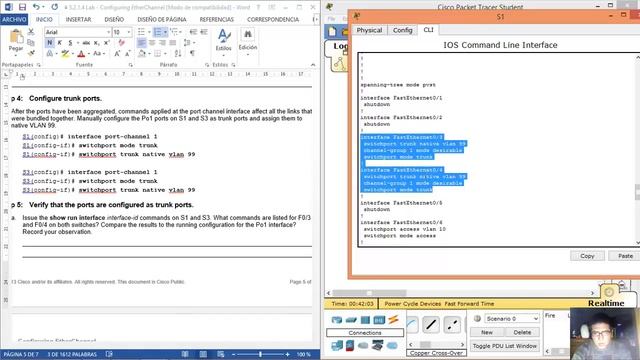
Task: Apply the red font color
Action: click(81, 53)
